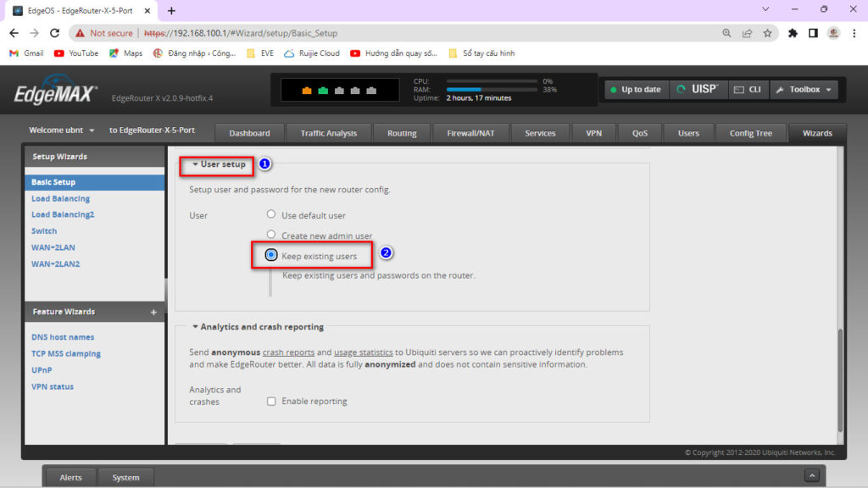Open the Load Balancing wizard
This screenshot has height=488, width=868.
(x=60, y=198)
